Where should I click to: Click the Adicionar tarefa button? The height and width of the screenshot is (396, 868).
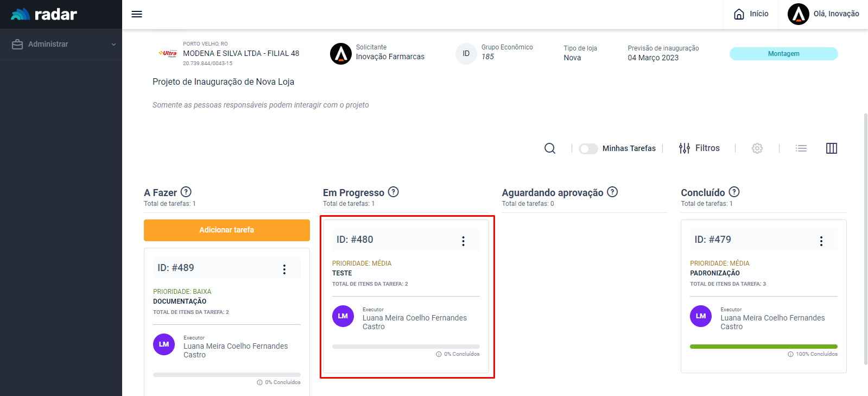coord(226,230)
